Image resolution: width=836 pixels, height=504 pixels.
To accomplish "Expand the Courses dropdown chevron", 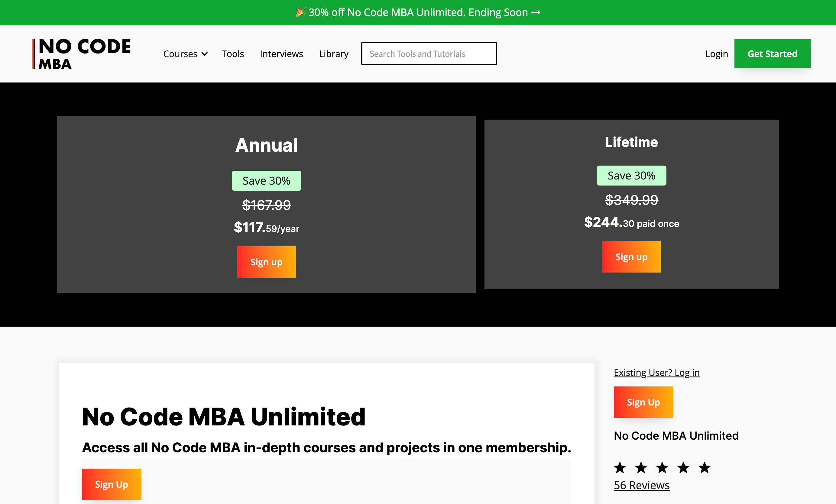I will point(205,54).
